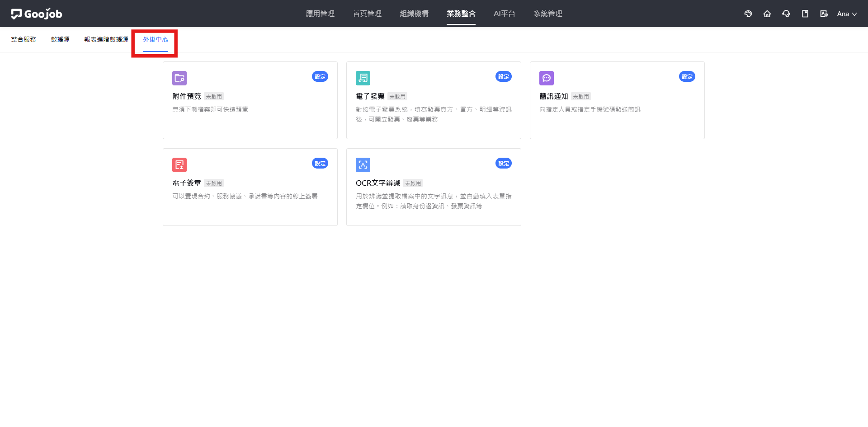Screen dimensions: 868x427
Task: Click the description 向指定人員或指定手機號碼發送簡訊
Action: tap(590, 109)
